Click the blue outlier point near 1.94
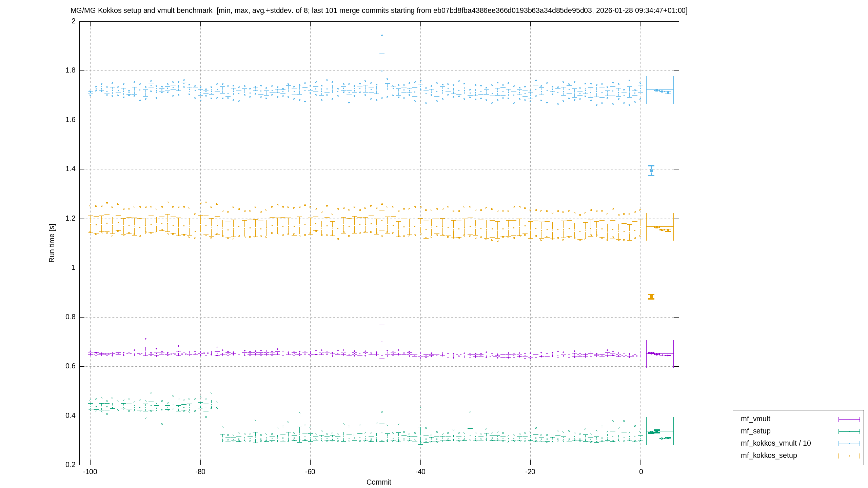This screenshot has width=868, height=488. pos(382,36)
